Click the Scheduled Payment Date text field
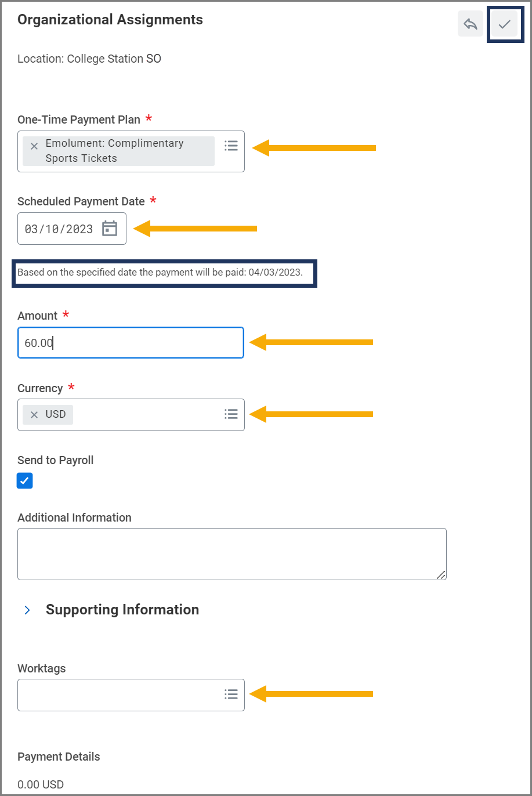The height and width of the screenshot is (796, 532). pos(59,229)
